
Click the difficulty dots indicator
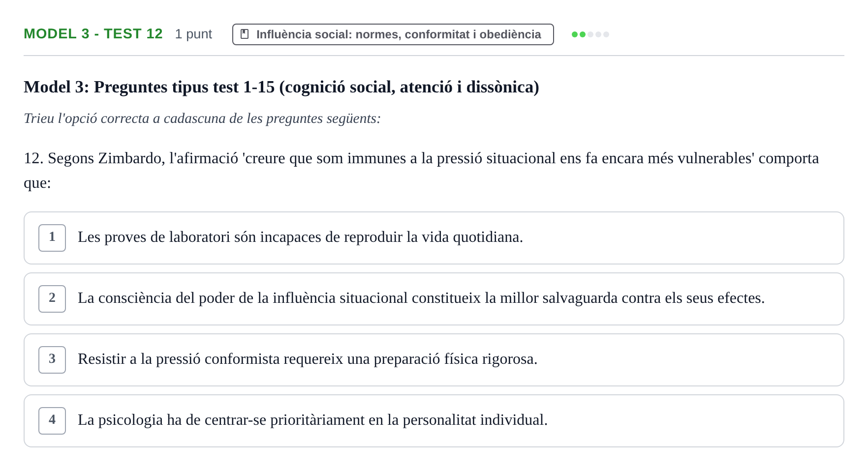[590, 34]
